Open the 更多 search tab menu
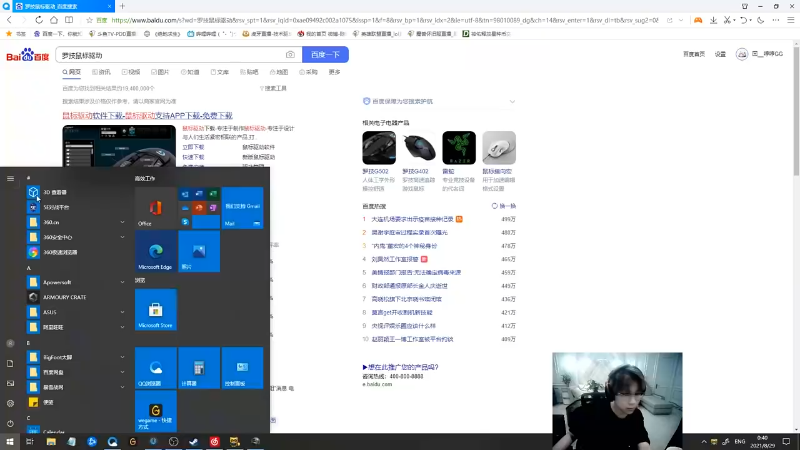The image size is (800, 450). click(335, 72)
